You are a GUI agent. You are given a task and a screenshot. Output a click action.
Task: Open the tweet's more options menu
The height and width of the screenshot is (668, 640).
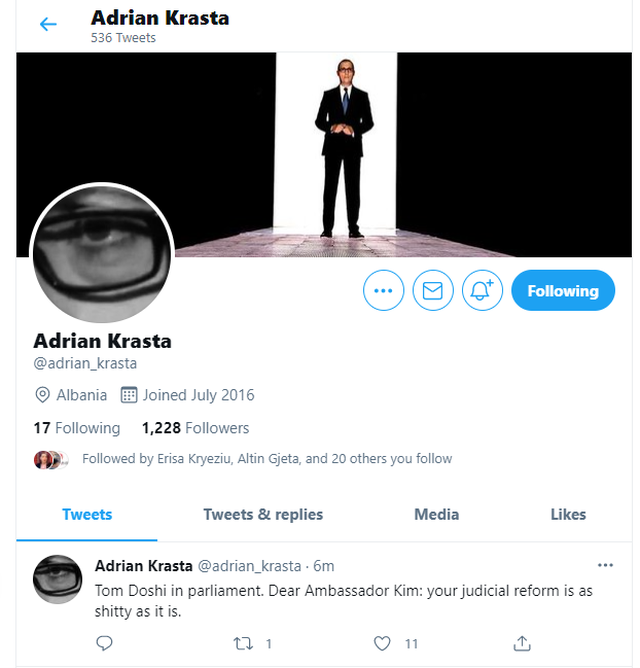605,565
